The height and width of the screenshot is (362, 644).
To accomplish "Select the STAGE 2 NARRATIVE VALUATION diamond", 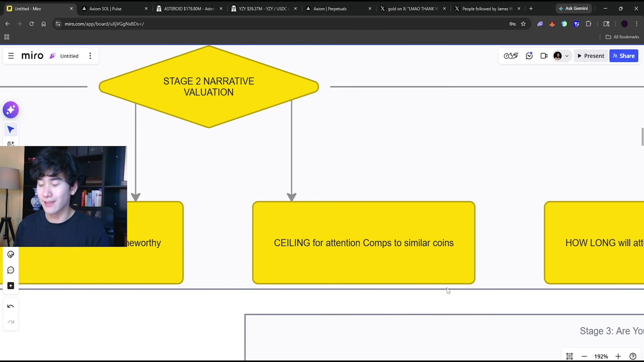I will [x=209, y=87].
